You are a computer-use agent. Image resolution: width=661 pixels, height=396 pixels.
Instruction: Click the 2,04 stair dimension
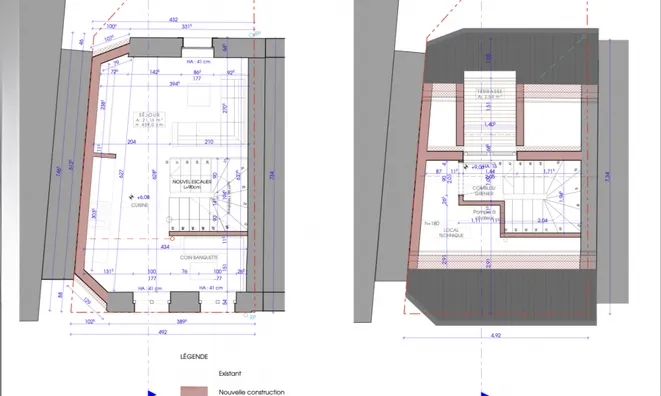point(543,221)
